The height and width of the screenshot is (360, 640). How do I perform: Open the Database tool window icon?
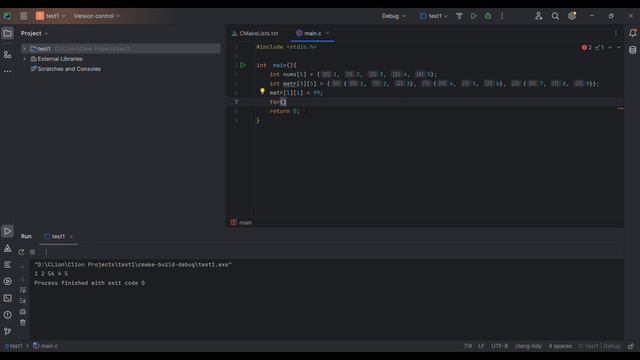pos(633,50)
